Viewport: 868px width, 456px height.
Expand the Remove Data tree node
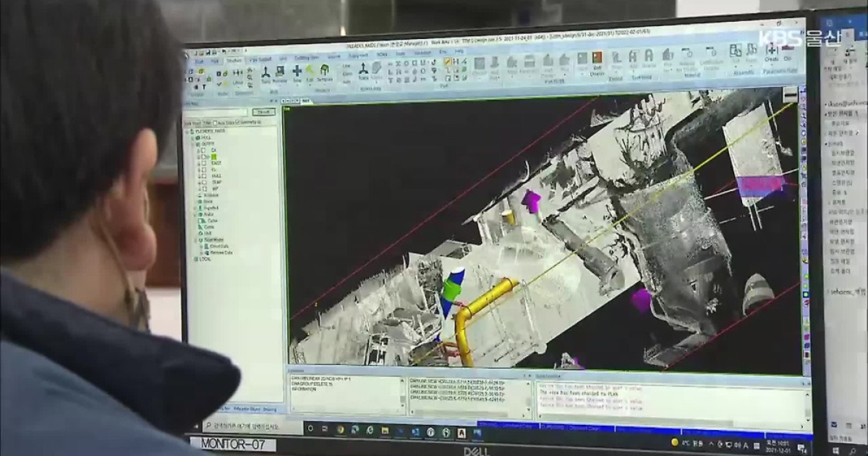pyautogui.click(x=201, y=253)
